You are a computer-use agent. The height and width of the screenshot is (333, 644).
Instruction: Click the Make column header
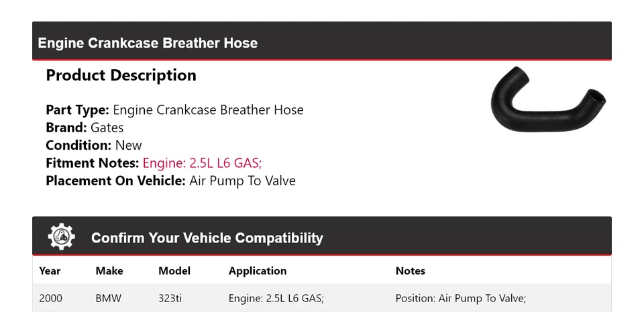click(109, 271)
